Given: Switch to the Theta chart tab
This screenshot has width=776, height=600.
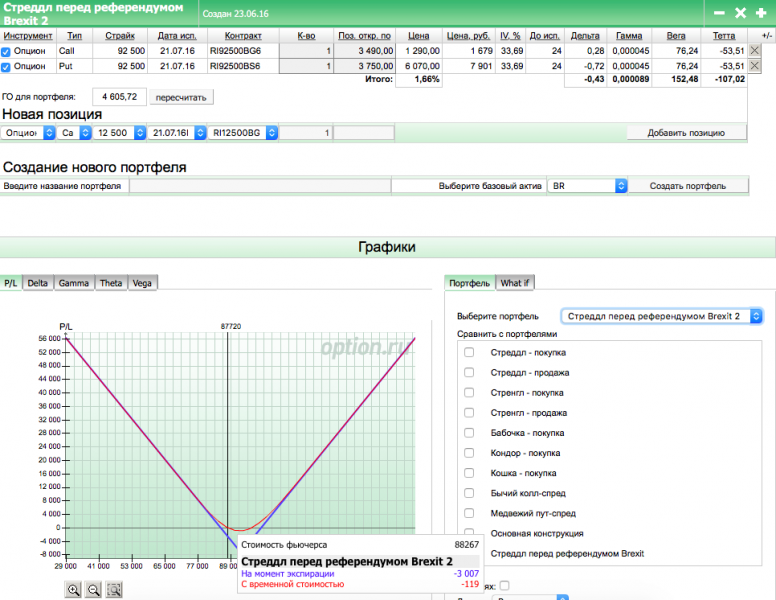Looking at the screenshot, I should click(111, 283).
